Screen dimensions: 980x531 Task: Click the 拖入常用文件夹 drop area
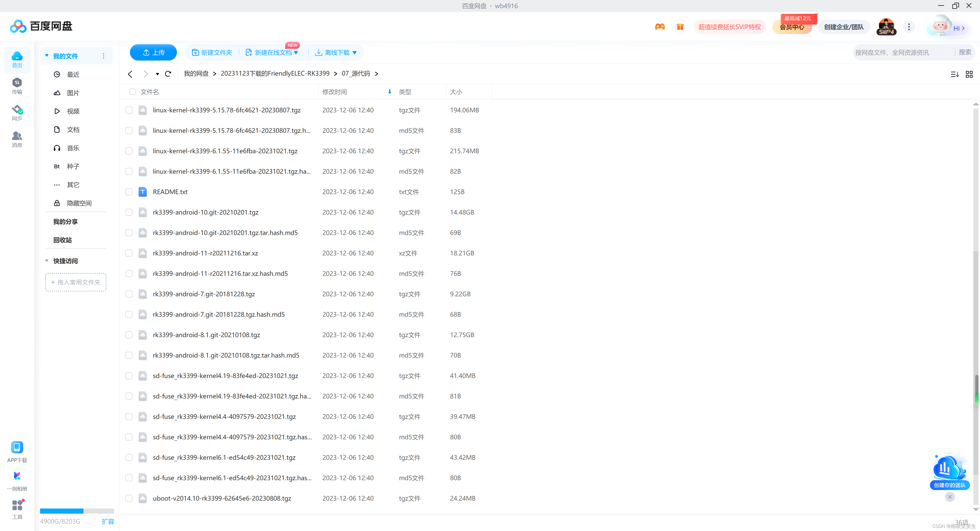pyautogui.click(x=76, y=282)
